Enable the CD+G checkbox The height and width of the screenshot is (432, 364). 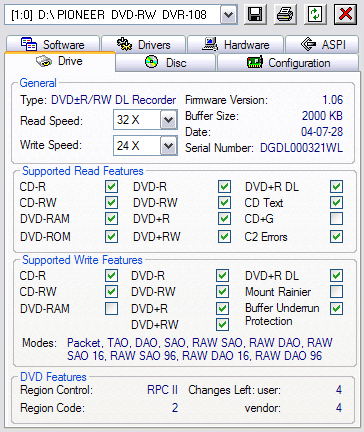336,219
